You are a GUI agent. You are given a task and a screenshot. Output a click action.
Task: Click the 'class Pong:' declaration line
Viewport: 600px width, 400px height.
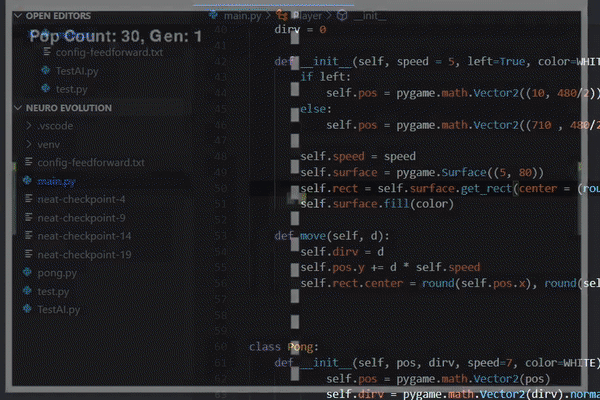click(284, 347)
